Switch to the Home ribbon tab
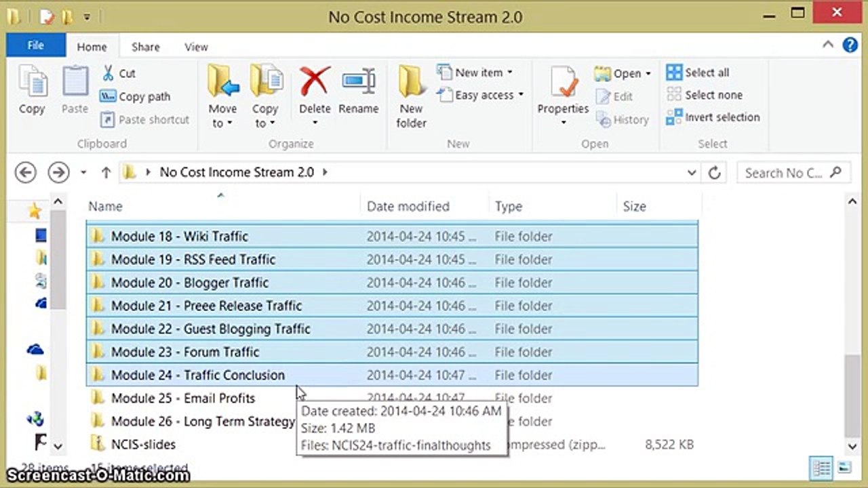868x488 pixels. tap(92, 47)
